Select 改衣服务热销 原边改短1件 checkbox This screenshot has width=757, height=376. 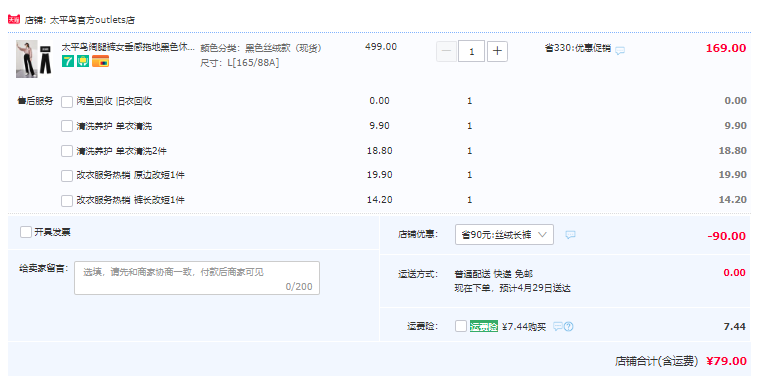pos(67,176)
